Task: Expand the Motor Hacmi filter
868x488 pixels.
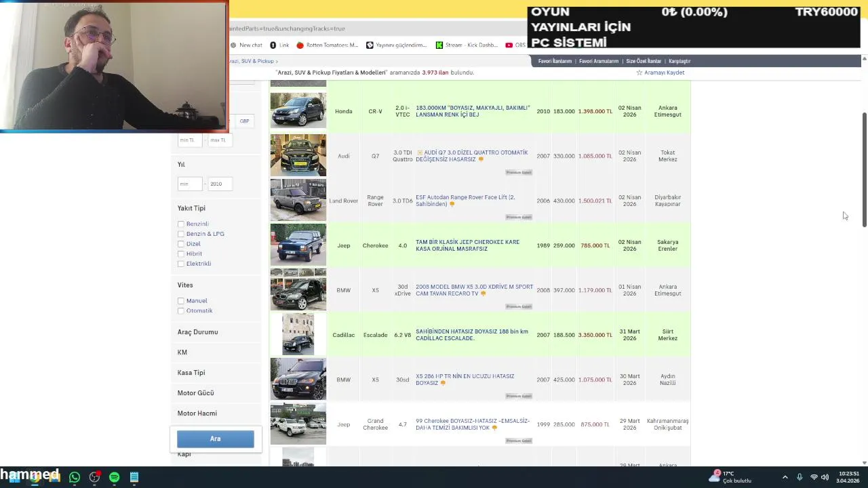Action: coord(197,413)
